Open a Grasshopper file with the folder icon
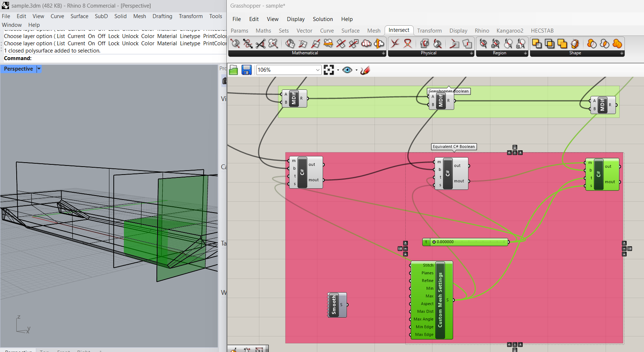This screenshot has width=644, height=352. 234,70
